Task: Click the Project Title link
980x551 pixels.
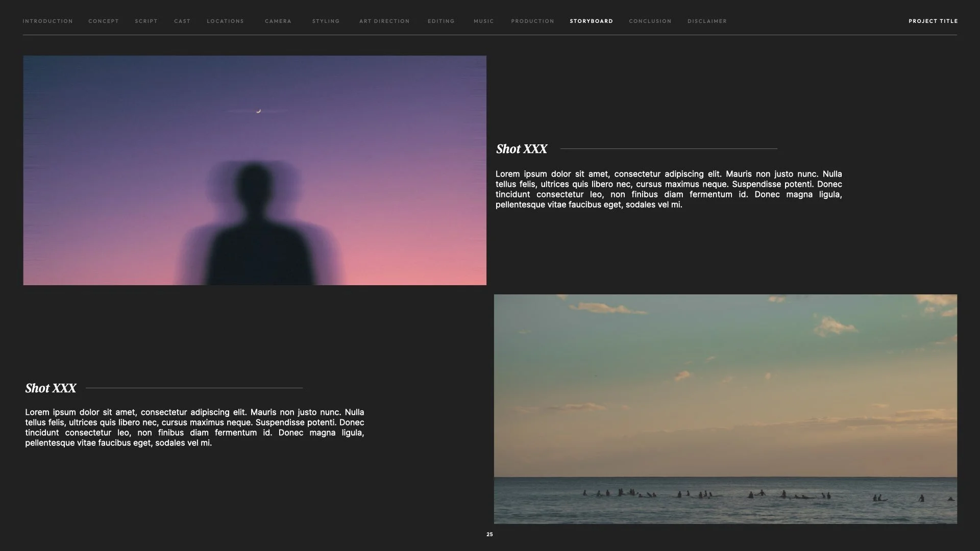Action: click(933, 21)
